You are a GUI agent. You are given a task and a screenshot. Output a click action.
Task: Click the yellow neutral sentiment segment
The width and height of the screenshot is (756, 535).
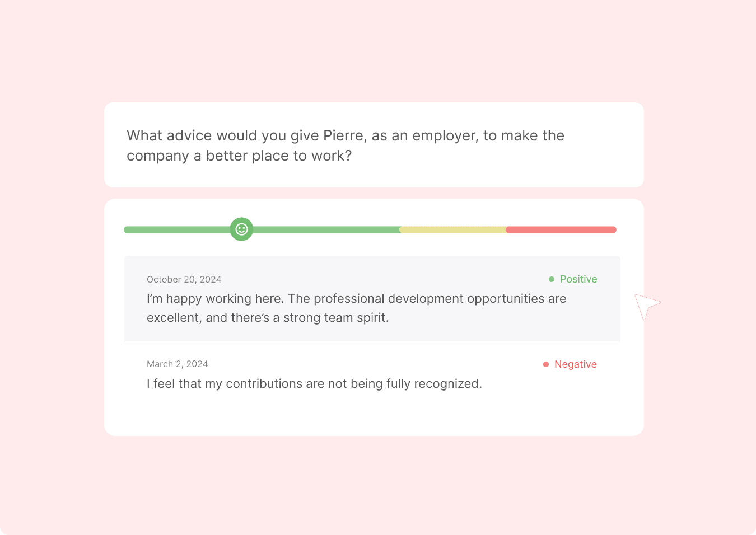coord(452,229)
